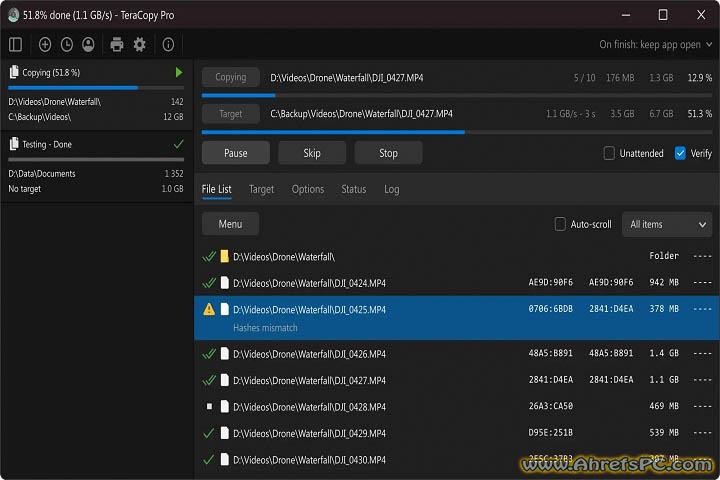Click the Copying source button
The height and width of the screenshot is (480, 720).
[231, 77]
